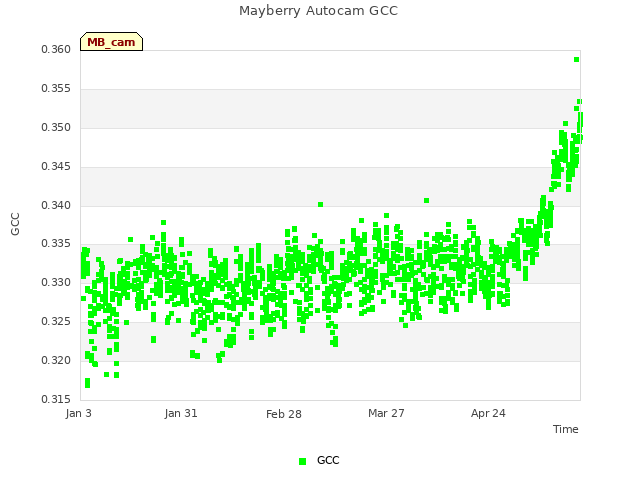The width and height of the screenshot is (640, 480).
Task: Click the green GCC legend swatch
Action: (x=302, y=461)
